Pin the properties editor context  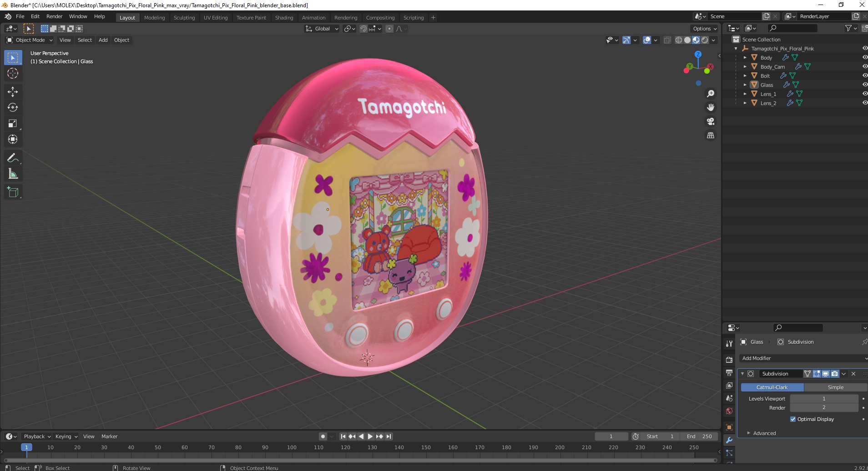click(x=864, y=342)
